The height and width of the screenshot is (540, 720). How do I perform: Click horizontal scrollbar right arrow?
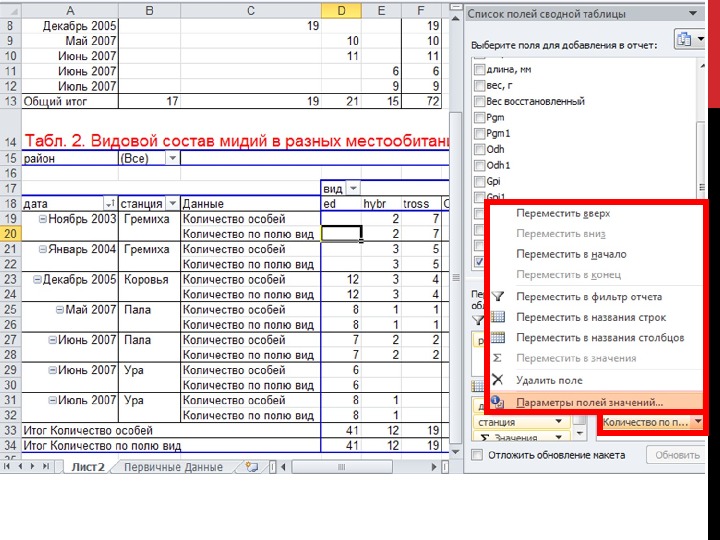pos(434,467)
